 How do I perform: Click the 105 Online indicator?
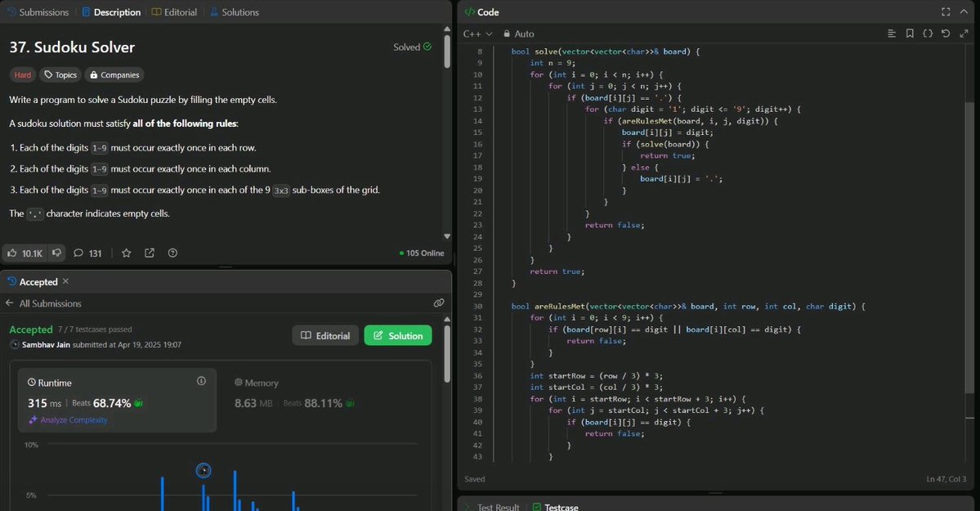422,253
